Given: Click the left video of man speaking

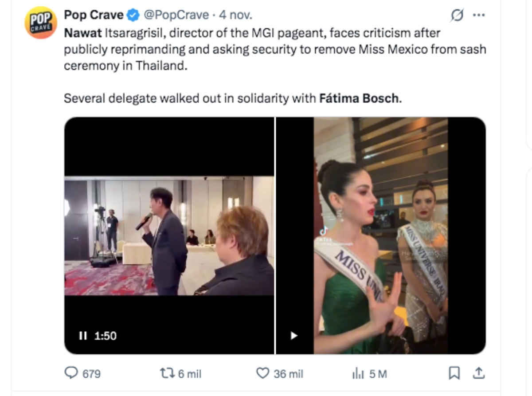Looking at the screenshot, I should click(x=169, y=235).
